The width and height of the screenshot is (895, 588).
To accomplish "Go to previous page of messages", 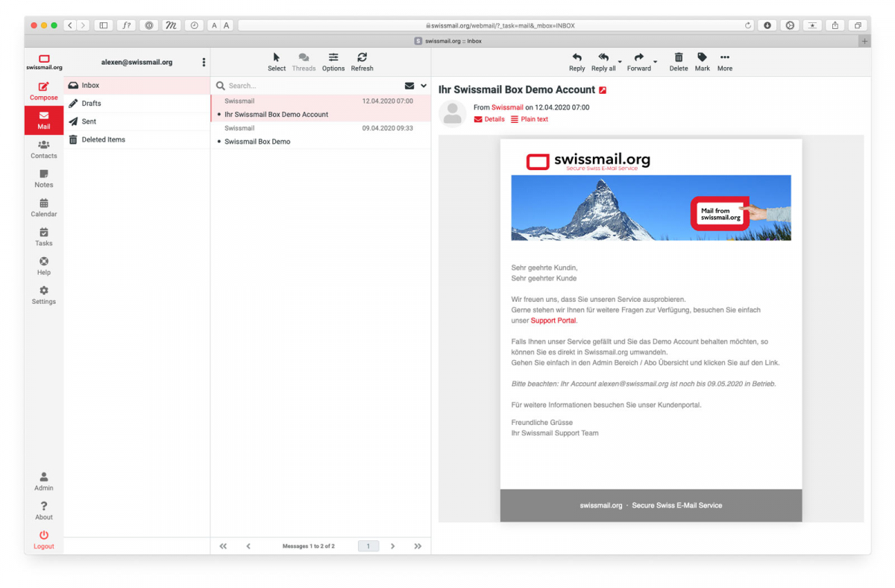I will point(248,546).
